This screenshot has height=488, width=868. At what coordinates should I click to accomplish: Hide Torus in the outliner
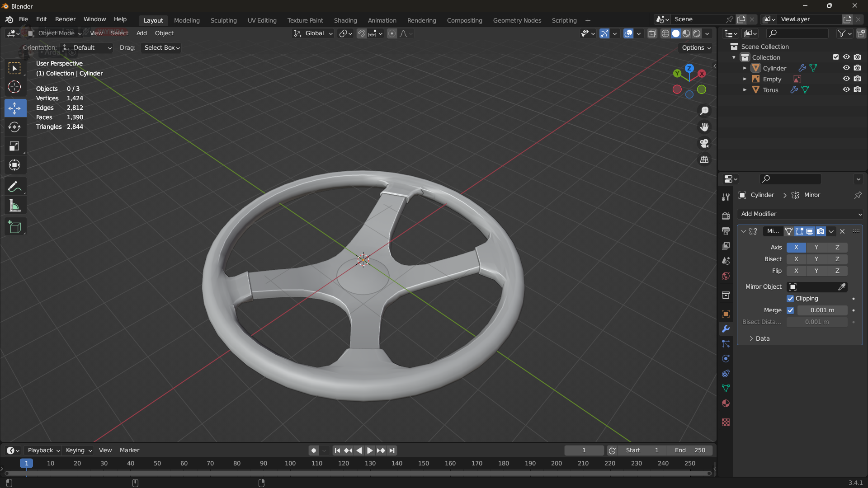pos(846,90)
